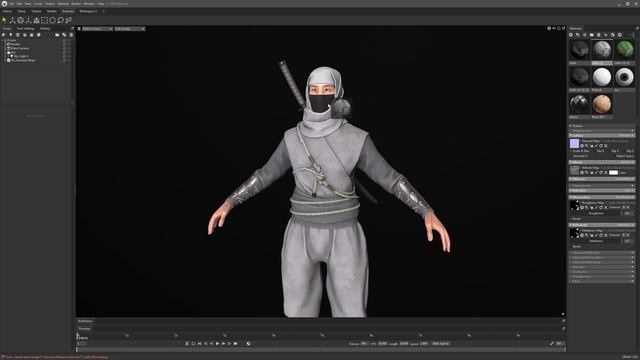
Task: Open the Help menu
Action: [100, 4]
